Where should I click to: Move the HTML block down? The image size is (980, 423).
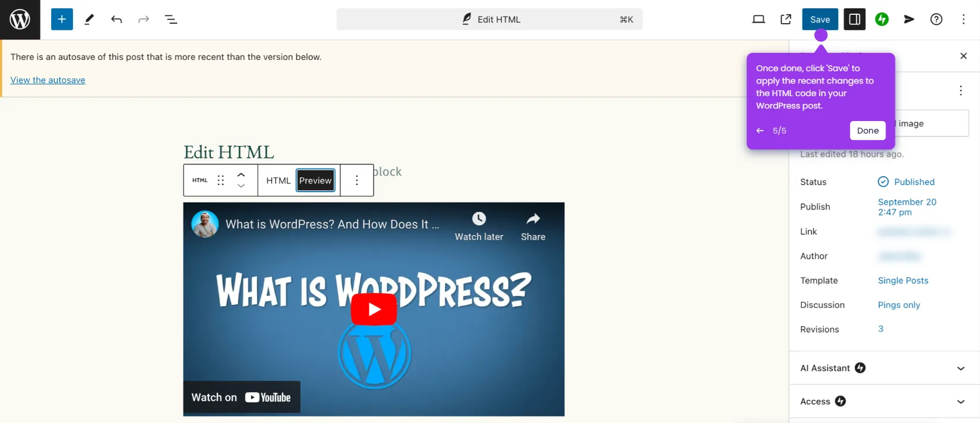(241, 186)
